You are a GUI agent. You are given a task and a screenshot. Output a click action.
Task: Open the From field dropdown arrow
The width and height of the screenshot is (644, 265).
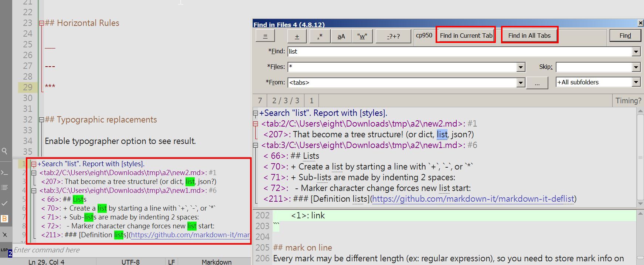click(x=521, y=83)
